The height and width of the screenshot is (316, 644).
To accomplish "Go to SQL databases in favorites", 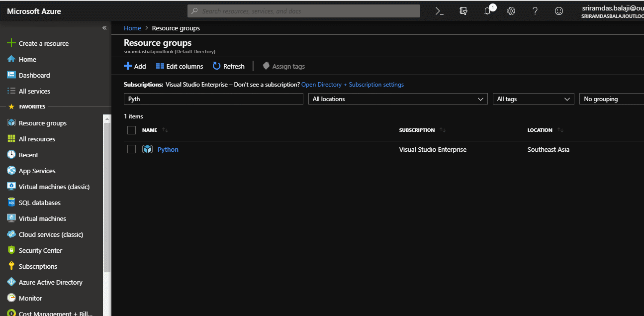I will [x=40, y=203].
